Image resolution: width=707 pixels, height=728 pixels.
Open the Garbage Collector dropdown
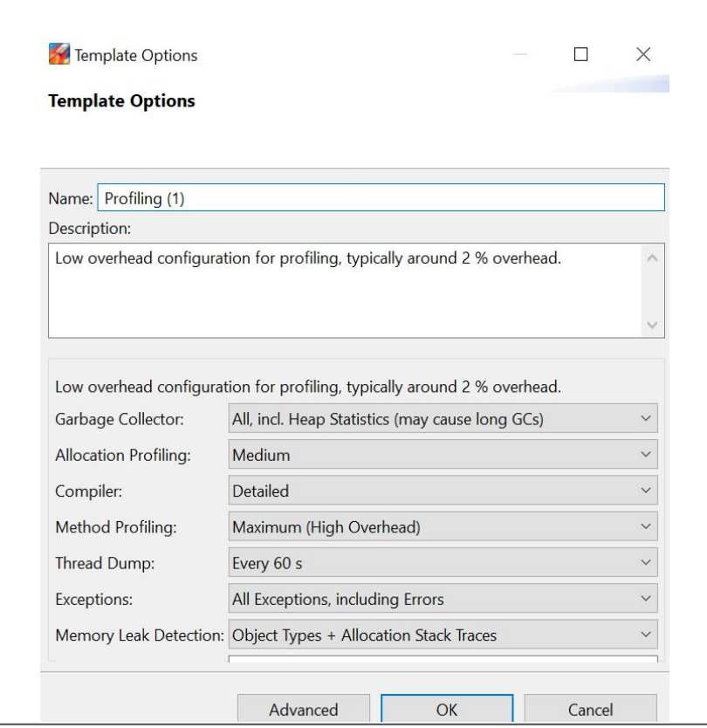(x=443, y=419)
